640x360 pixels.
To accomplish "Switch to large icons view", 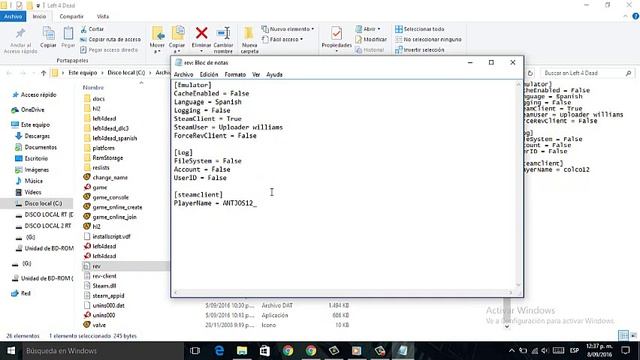I will click(x=633, y=336).
